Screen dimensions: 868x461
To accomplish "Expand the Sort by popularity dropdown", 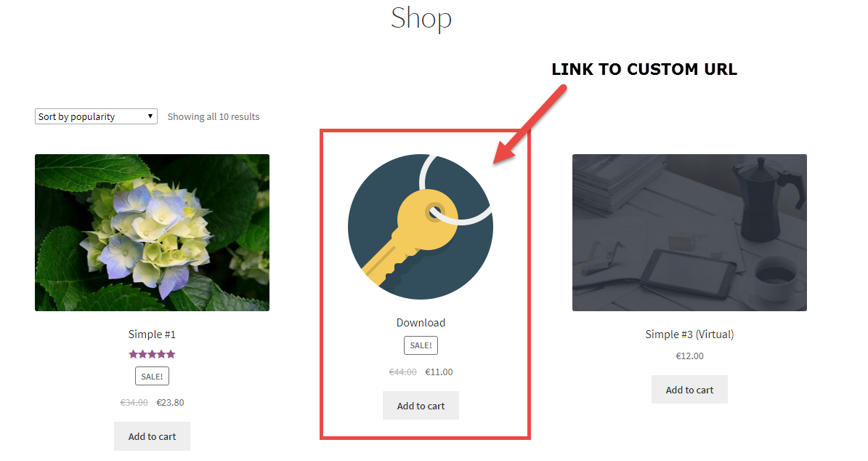I will 96,116.
